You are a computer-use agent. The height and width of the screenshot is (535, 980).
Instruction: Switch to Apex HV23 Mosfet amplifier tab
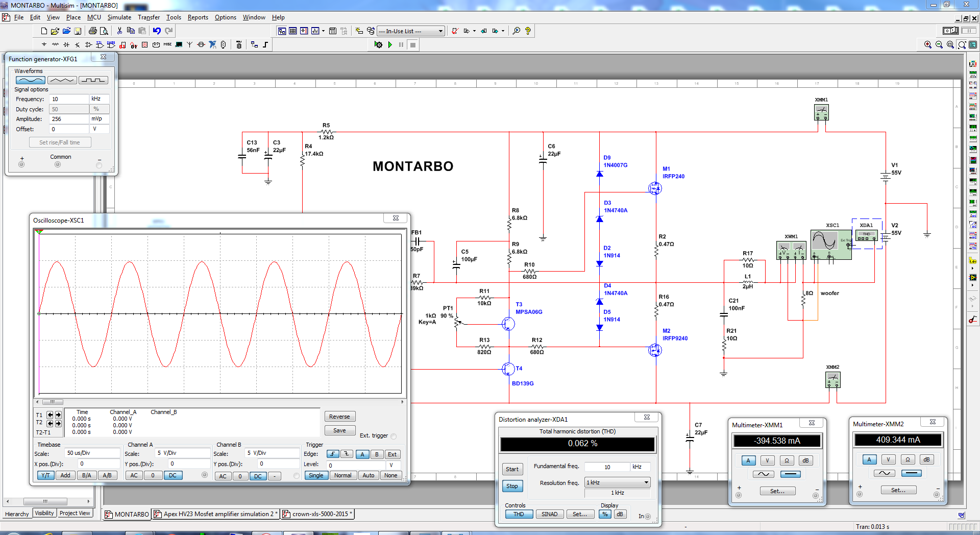coord(215,514)
